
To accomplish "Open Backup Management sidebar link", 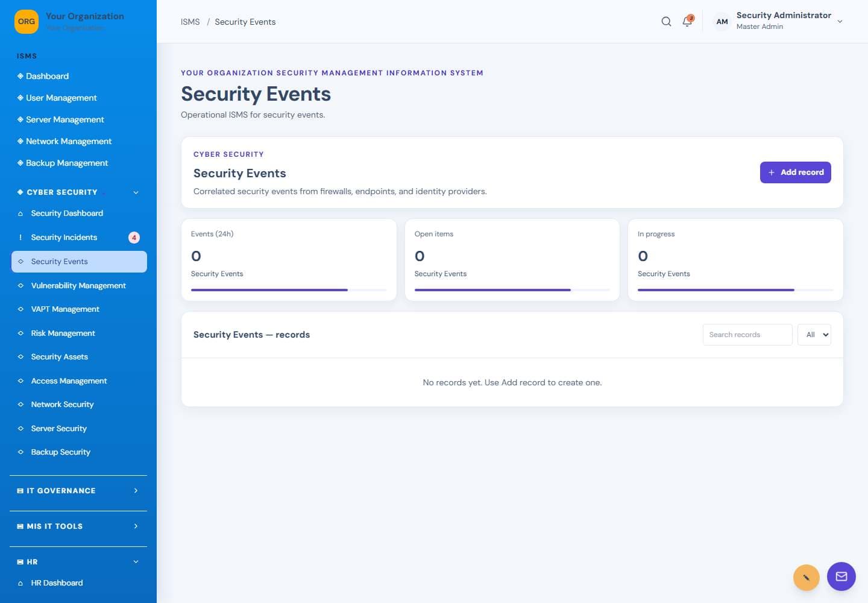I will tap(67, 163).
